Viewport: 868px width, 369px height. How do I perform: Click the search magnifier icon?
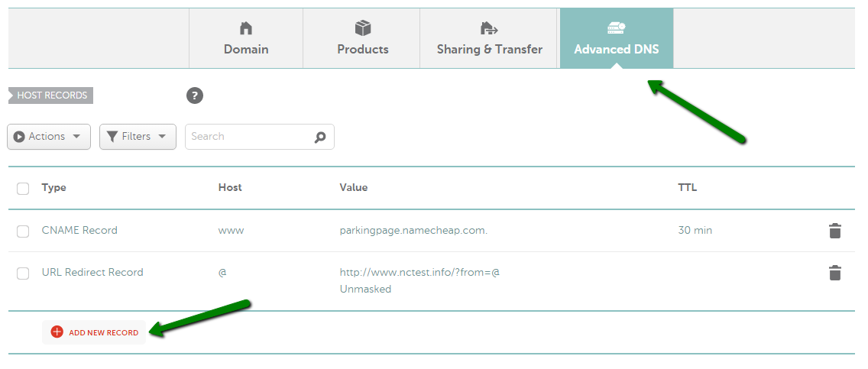pyautogui.click(x=320, y=138)
